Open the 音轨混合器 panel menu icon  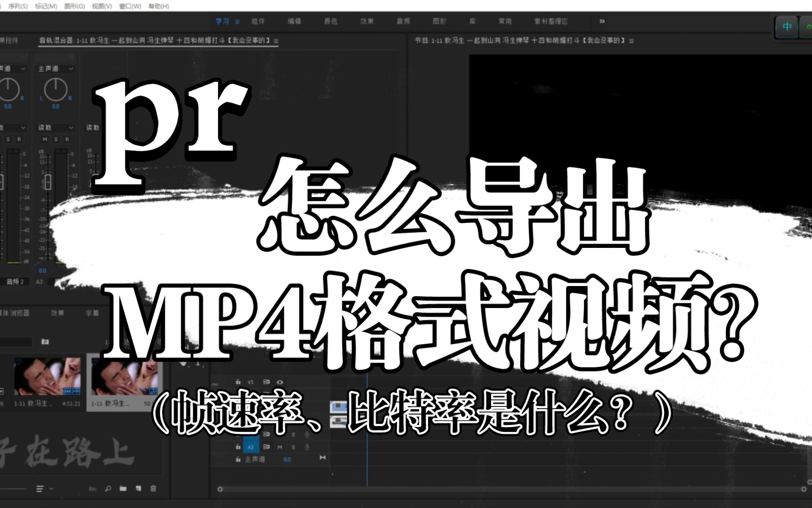click(276, 41)
